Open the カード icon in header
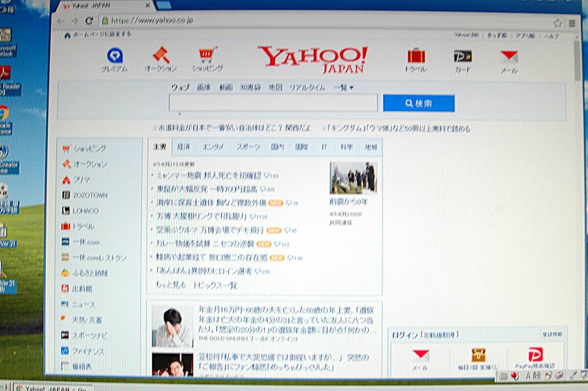 (463, 56)
